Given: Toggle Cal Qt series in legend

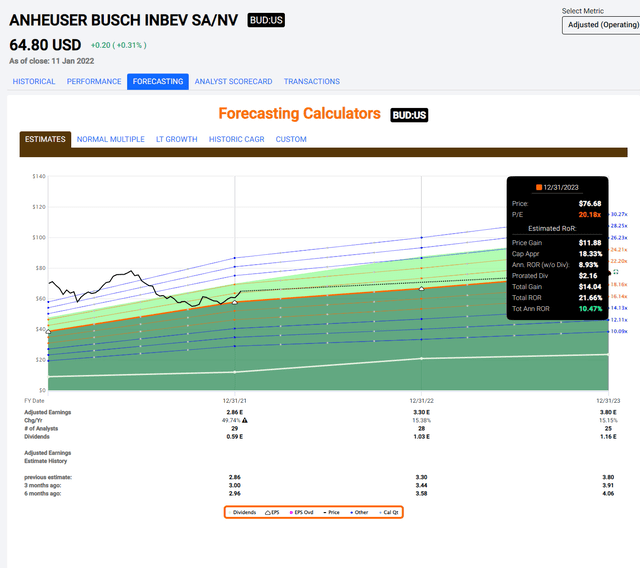Looking at the screenshot, I should click(x=389, y=512).
